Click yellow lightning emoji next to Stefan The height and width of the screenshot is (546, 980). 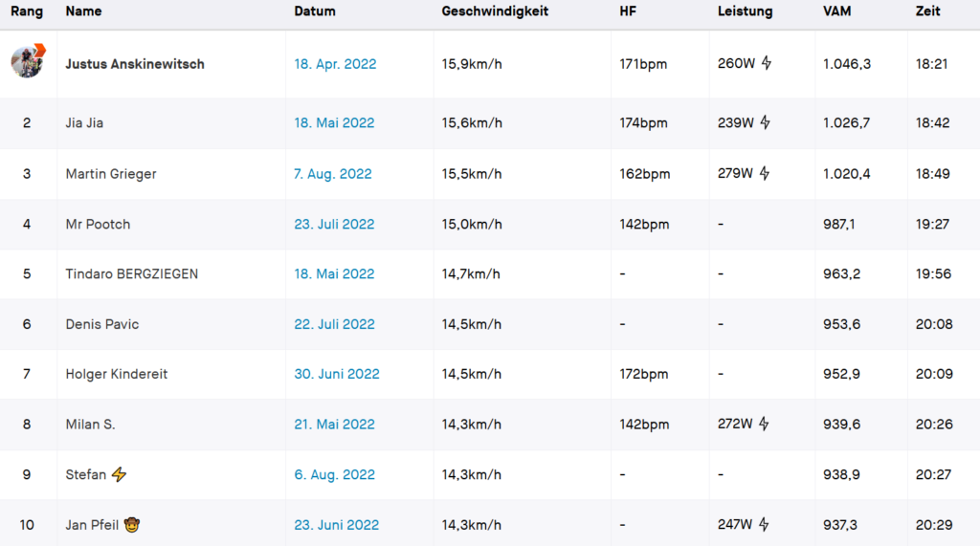click(x=119, y=474)
